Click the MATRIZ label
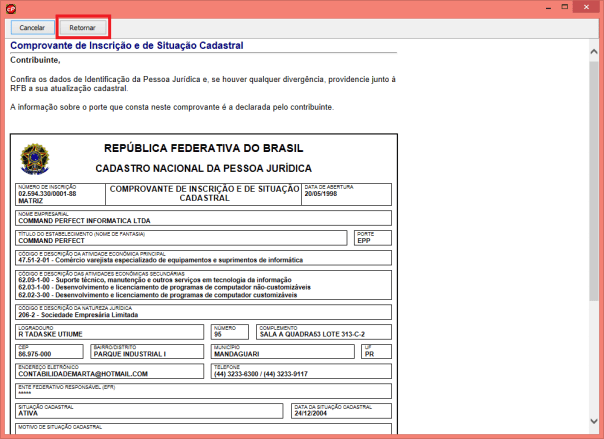The image size is (604, 439). [x=30, y=201]
